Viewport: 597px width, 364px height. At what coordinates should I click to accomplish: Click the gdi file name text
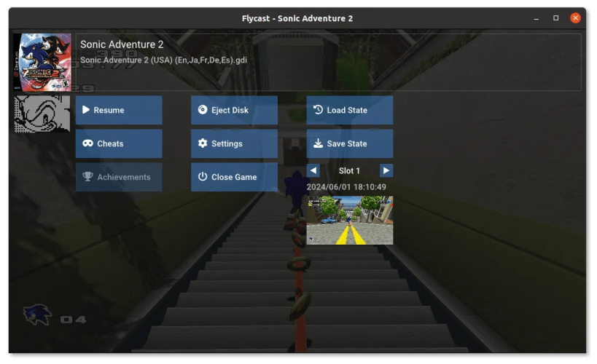pos(163,60)
